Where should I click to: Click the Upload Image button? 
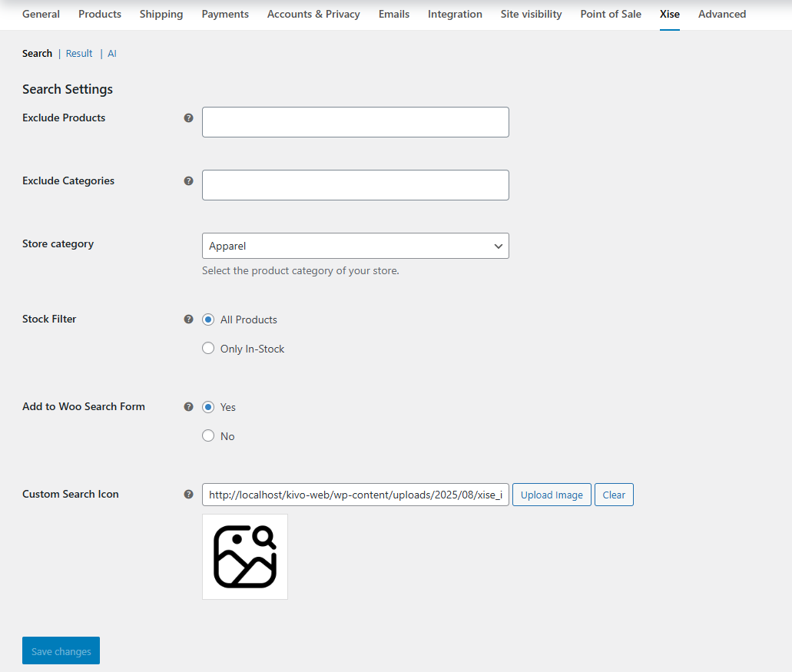552,495
